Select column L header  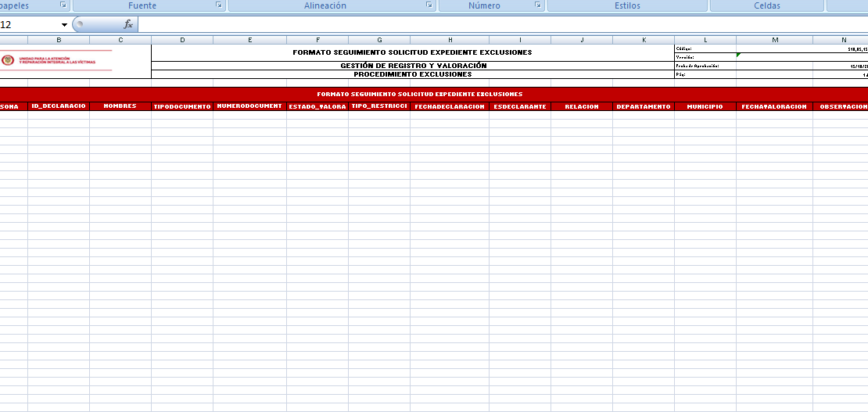pyautogui.click(x=705, y=40)
